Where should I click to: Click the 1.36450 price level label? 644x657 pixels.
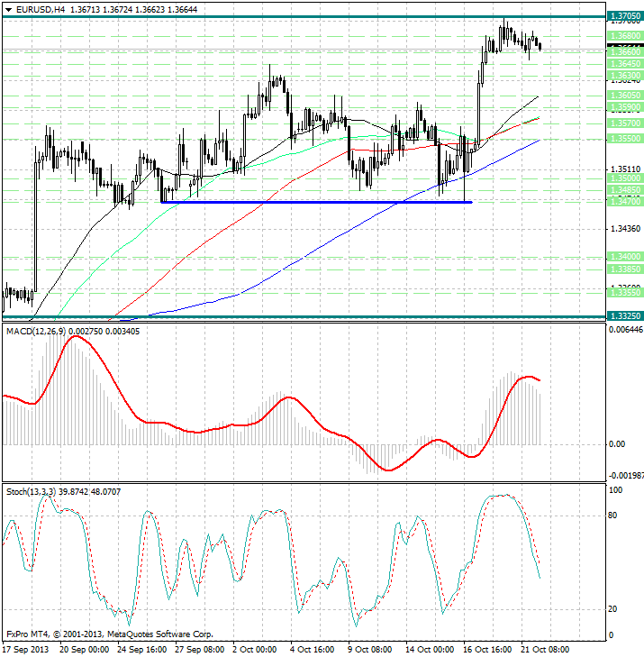click(625, 64)
